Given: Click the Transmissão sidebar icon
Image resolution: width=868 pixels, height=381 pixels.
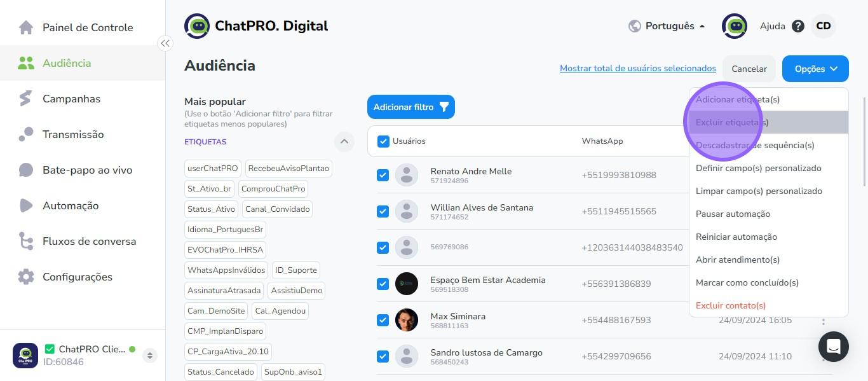Looking at the screenshot, I should [25, 134].
